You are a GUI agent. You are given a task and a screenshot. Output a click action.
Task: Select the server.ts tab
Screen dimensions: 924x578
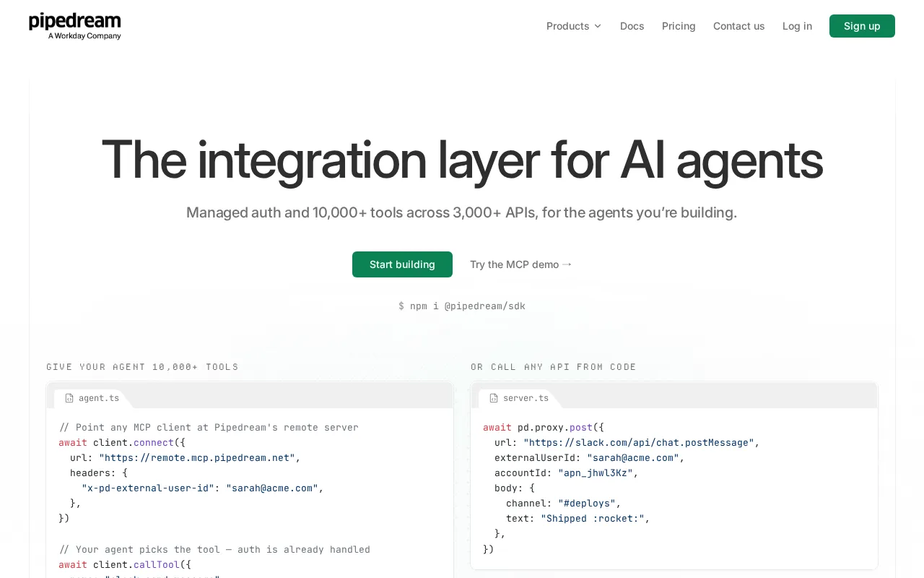pyautogui.click(x=518, y=398)
